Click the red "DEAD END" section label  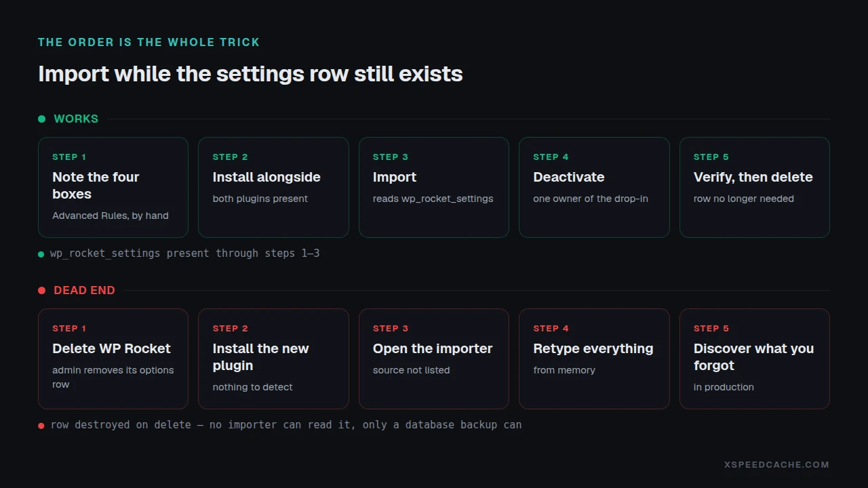tap(84, 290)
